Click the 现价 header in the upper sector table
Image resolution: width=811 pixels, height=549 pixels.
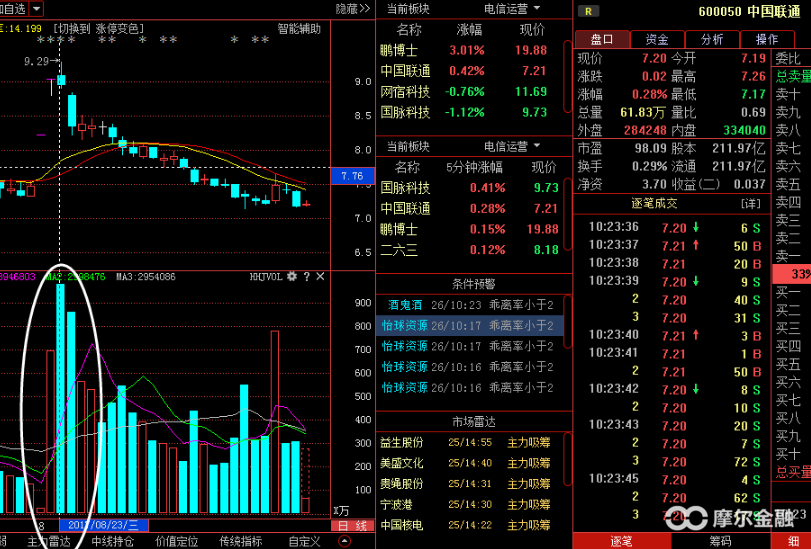[x=532, y=30]
